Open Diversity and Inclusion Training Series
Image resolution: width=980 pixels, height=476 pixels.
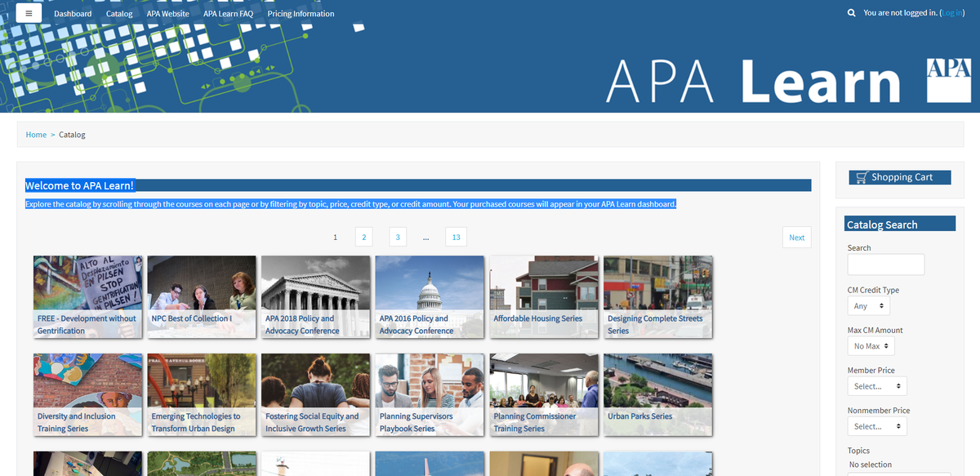pos(87,394)
